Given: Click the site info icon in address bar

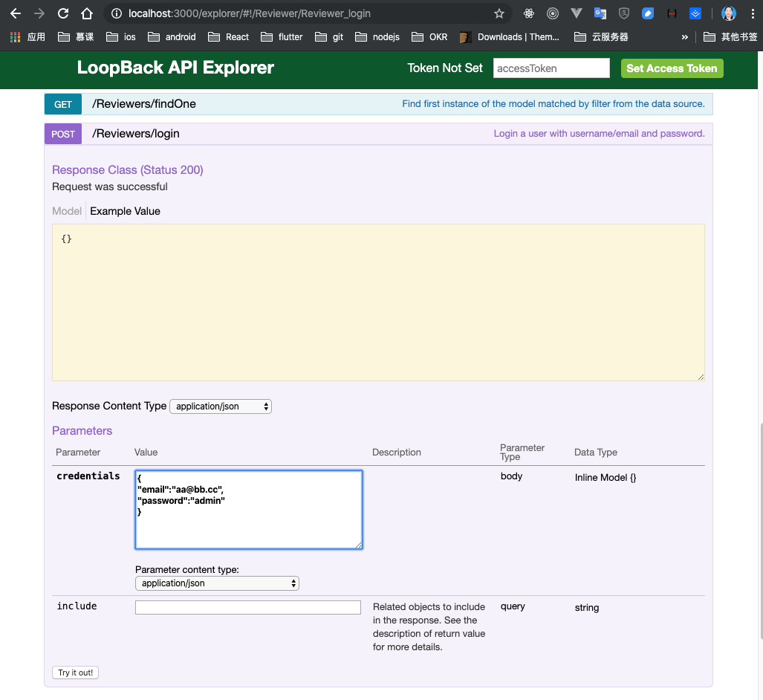Looking at the screenshot, I should click(117, 13).
